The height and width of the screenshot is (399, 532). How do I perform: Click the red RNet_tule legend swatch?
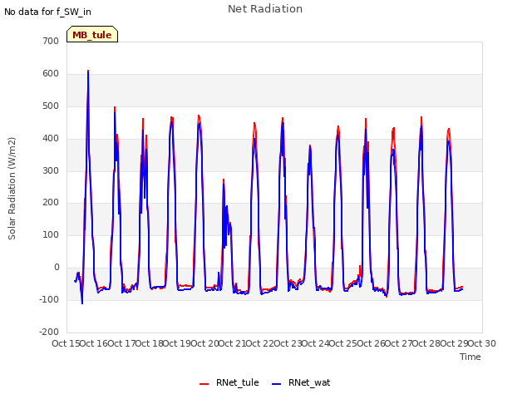(204, 384)
